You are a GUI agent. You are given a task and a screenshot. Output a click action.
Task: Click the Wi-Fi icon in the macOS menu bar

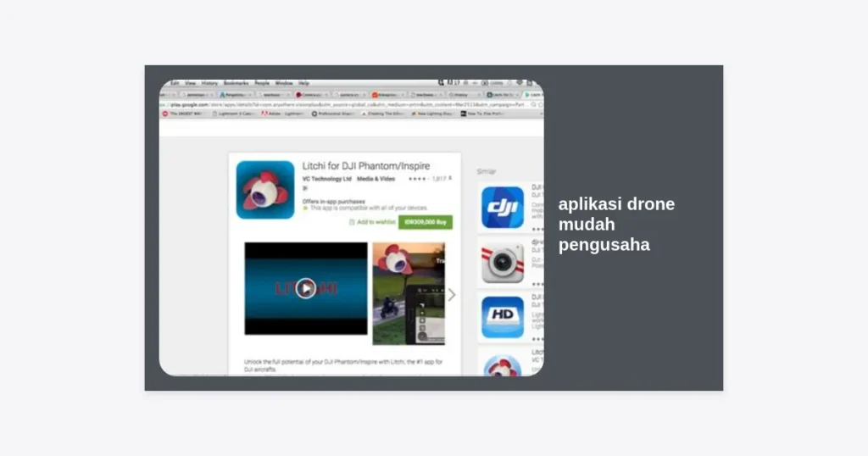click(520, 83)
